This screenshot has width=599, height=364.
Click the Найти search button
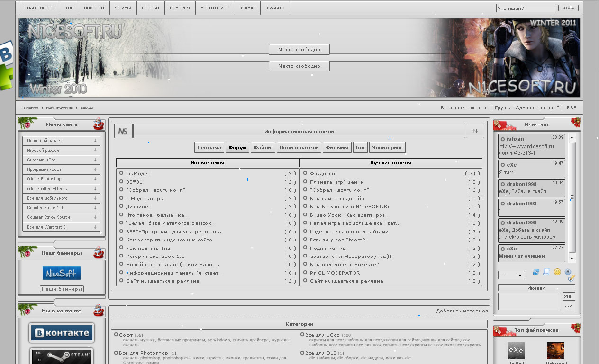click(568, 8)
